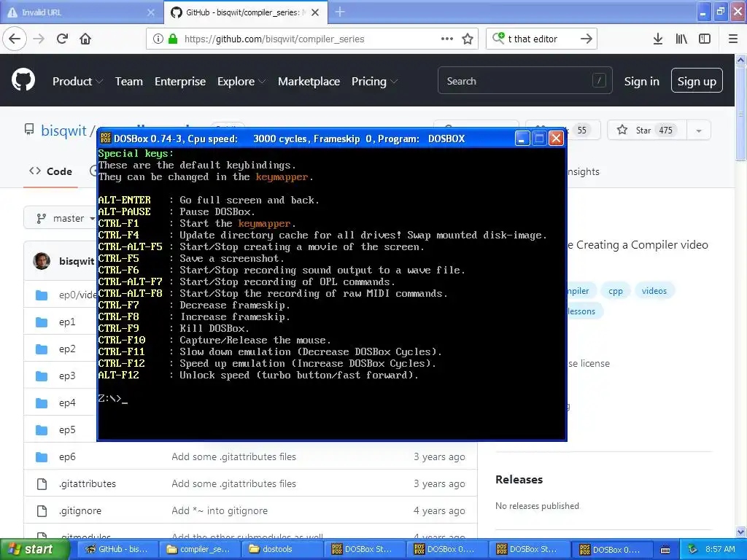The width and height of the screenshot is (747, 560).
Task: Reload the GitHub page
Action: coord(62,39)
